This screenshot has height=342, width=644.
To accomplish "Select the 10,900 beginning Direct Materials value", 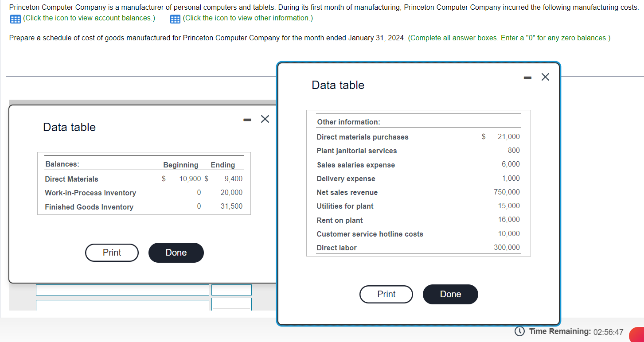I will (x=190, y=179).
